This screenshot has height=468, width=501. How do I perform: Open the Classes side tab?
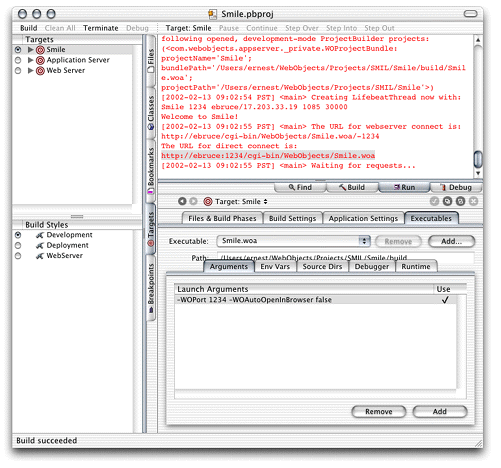pos(151,112)
